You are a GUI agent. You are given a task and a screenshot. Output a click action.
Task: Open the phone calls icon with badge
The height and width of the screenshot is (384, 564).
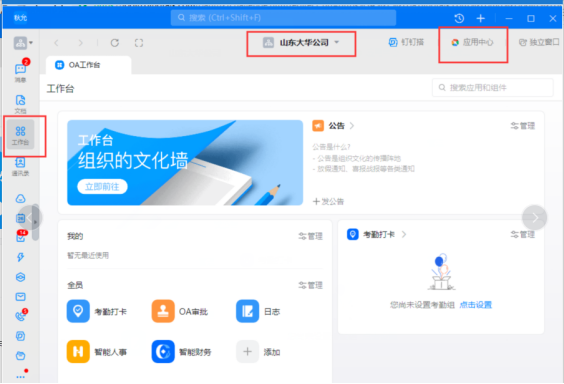click(21, 315)
